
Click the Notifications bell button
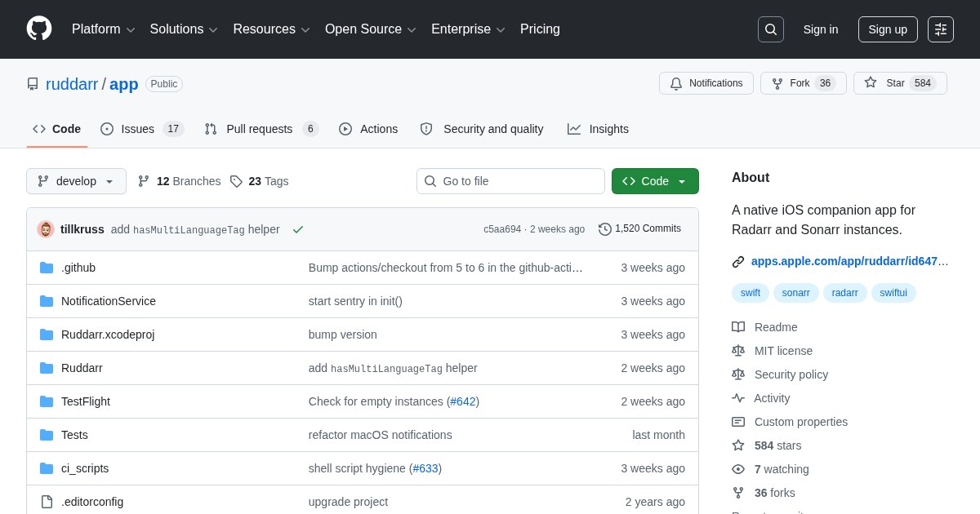706,83
